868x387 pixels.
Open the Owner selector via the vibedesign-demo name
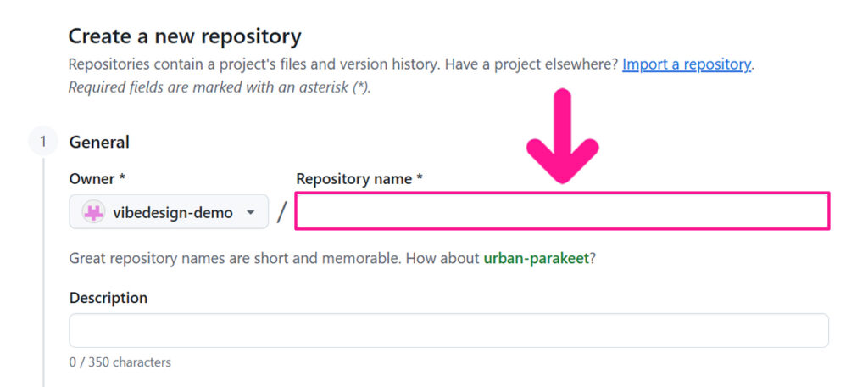click(x=172, y=213)
